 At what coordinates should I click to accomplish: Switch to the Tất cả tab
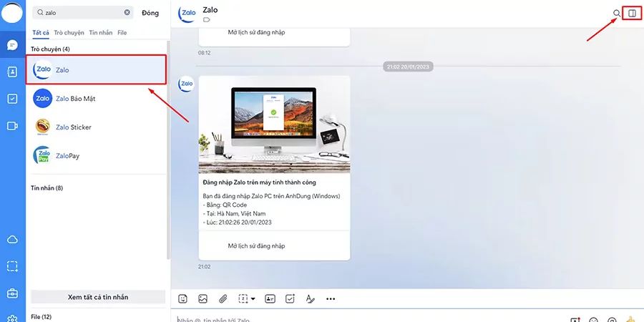(x=41, y=33)
